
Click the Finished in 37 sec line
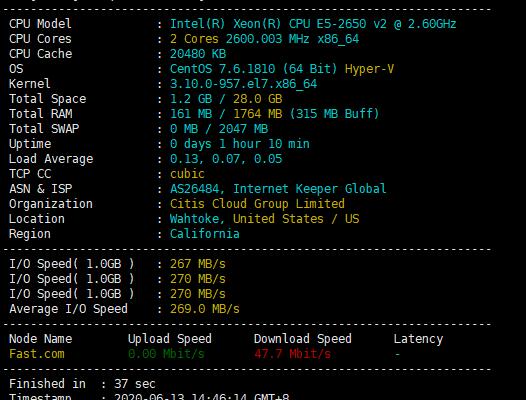pyautogui.click(x=82, y=384)
